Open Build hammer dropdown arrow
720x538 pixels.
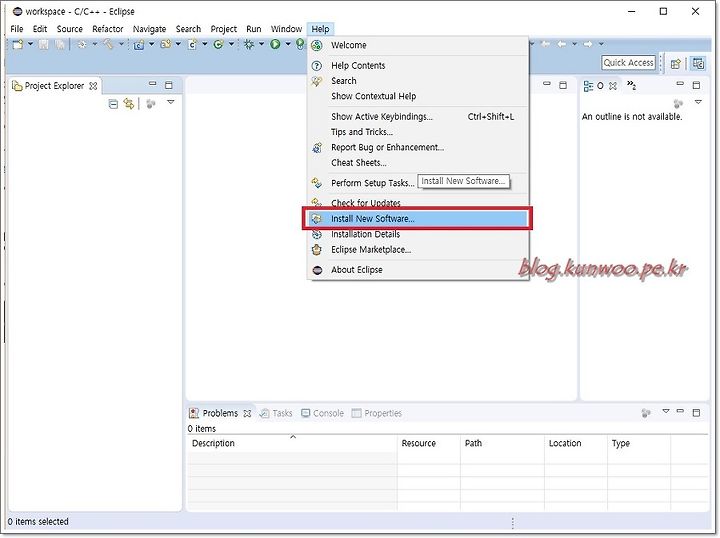[x=121, y=44]
